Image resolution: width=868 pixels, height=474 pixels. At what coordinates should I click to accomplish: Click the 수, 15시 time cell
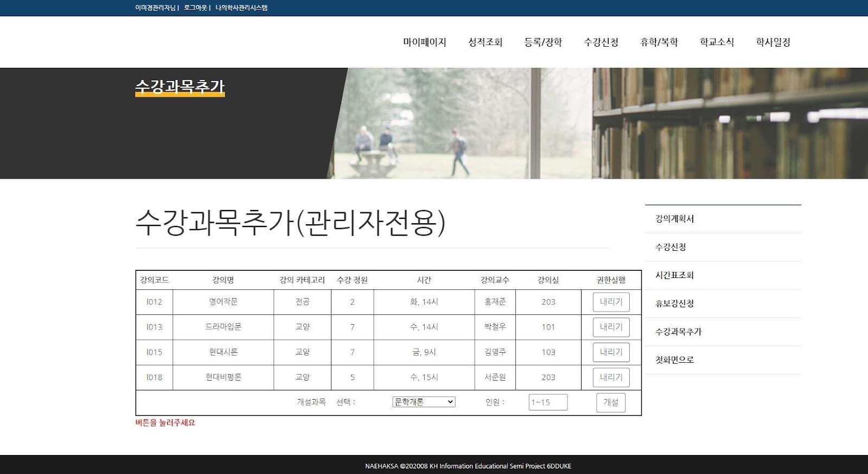pos(424,377)
